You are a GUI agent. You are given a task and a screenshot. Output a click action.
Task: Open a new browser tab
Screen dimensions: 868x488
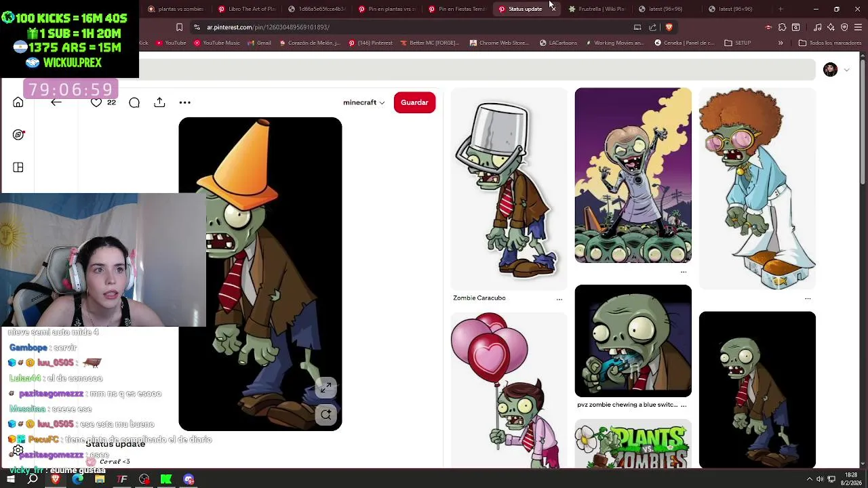pyautogui.click(x=781, y=9)
